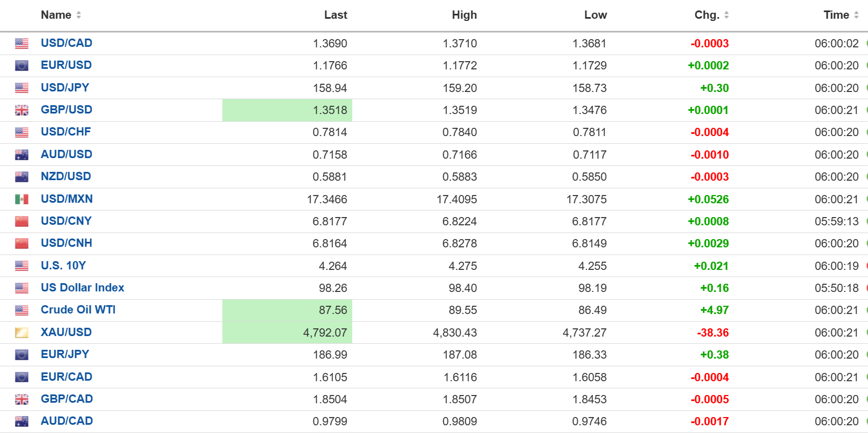This screenshot has height=433, width=868.
Task: Click the Australian flag icon beside AUD/USD
Action: pos(21,155)
